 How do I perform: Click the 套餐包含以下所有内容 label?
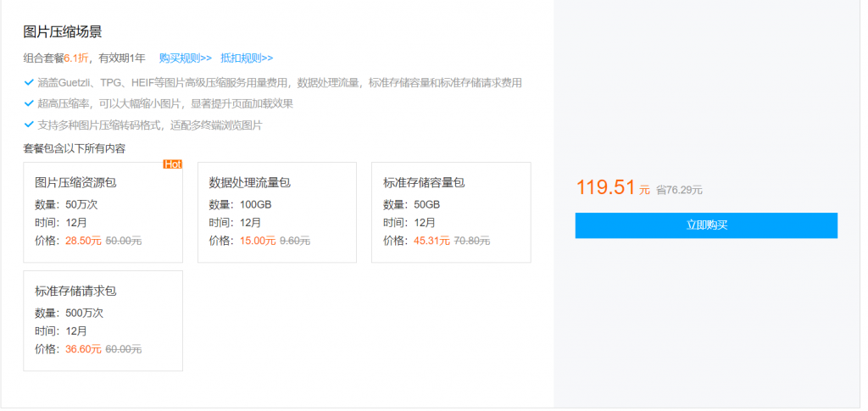75,148
